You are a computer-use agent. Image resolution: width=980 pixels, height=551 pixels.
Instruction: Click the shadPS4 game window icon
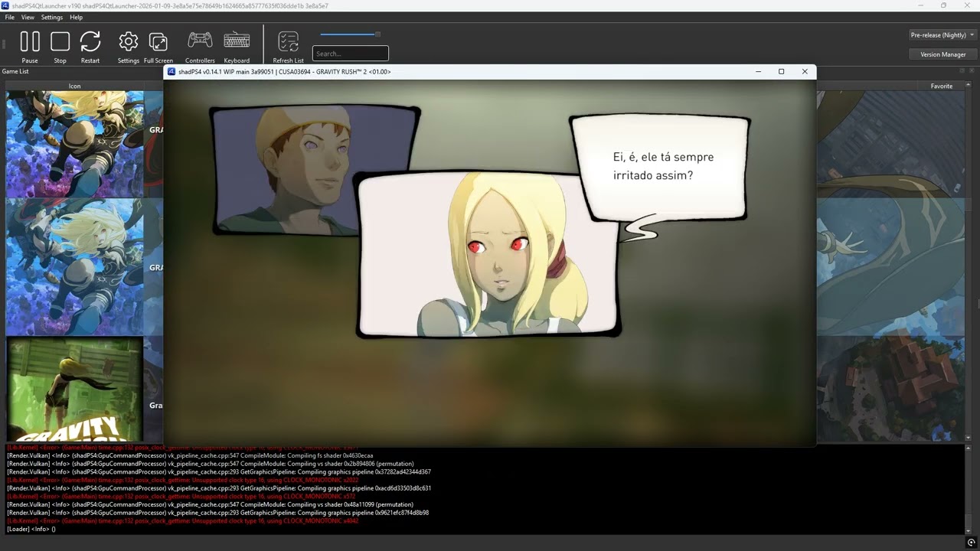[171, 71]
